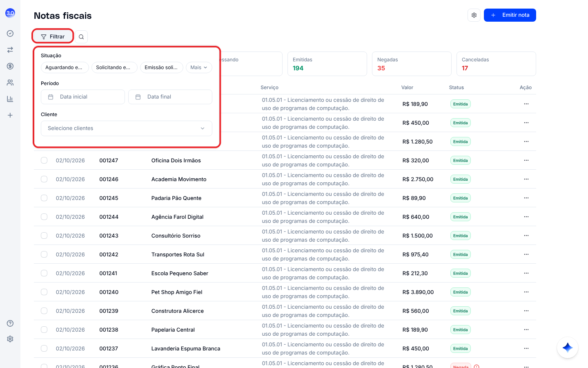The width and height of the screenshot is (588, 368).
Task: Click the Data final date field
Action: [x=170, y=97]
